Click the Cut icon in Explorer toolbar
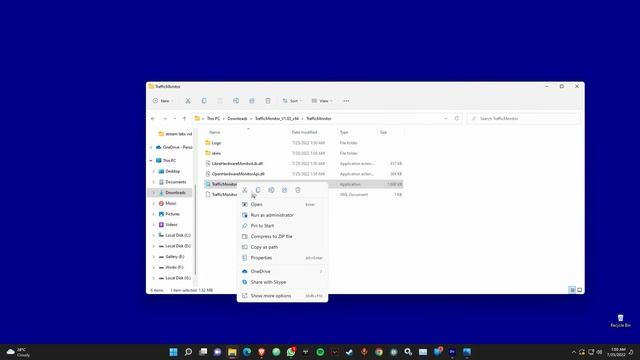This screenshot has height=360, width=640. (188, 101)
